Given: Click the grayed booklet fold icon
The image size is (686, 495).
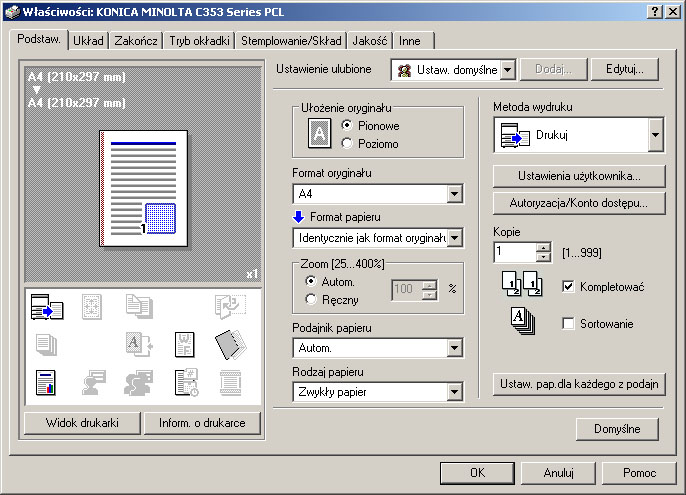Looking at the screenshot, I should [230, 306].
